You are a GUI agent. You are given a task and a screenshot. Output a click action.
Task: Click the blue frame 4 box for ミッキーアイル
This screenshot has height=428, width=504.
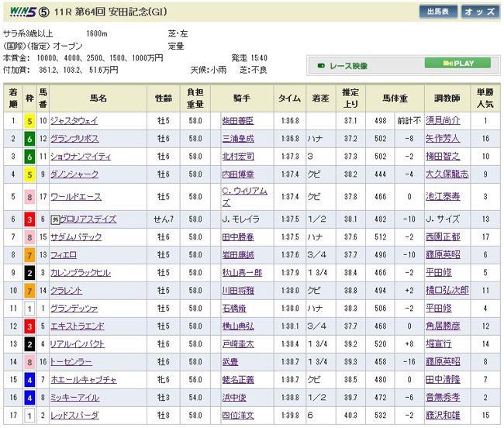29,398
